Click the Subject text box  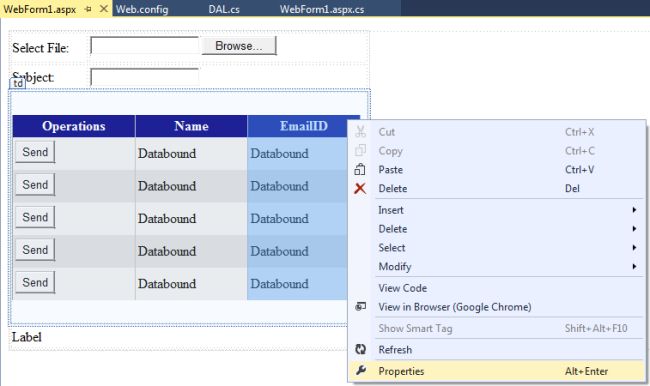tap(145, 77)
